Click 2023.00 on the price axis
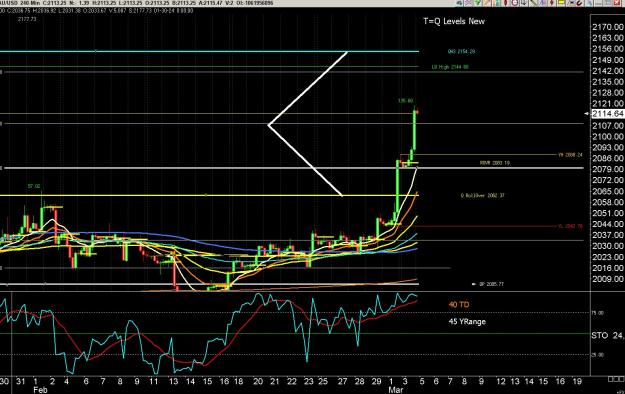This screenshot has height=394, width=625. [608, 257]
